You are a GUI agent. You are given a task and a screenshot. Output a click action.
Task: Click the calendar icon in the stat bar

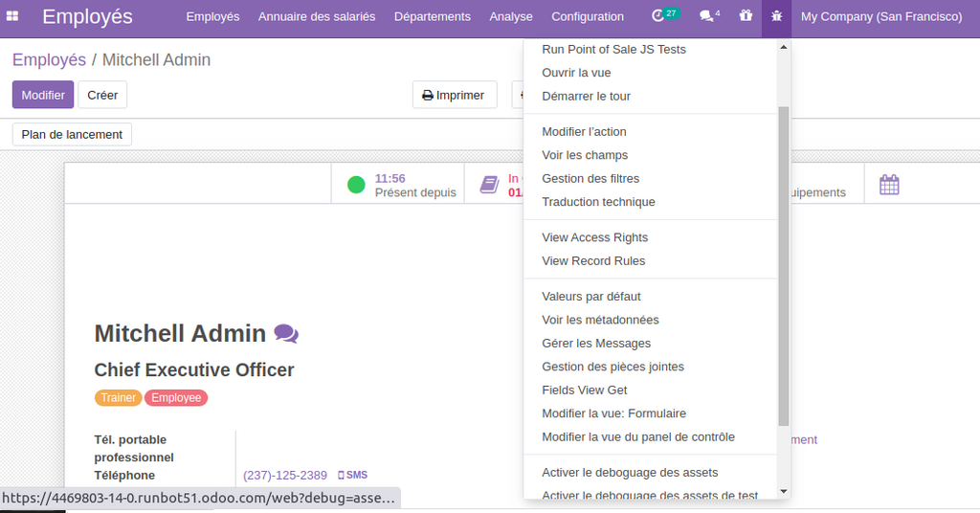coord(889,184)
